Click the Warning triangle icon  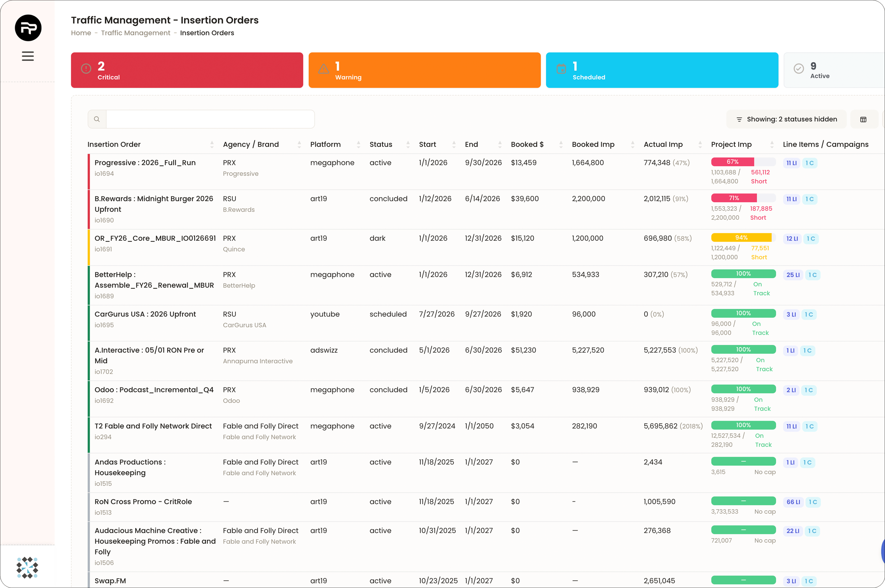point(323,69)
